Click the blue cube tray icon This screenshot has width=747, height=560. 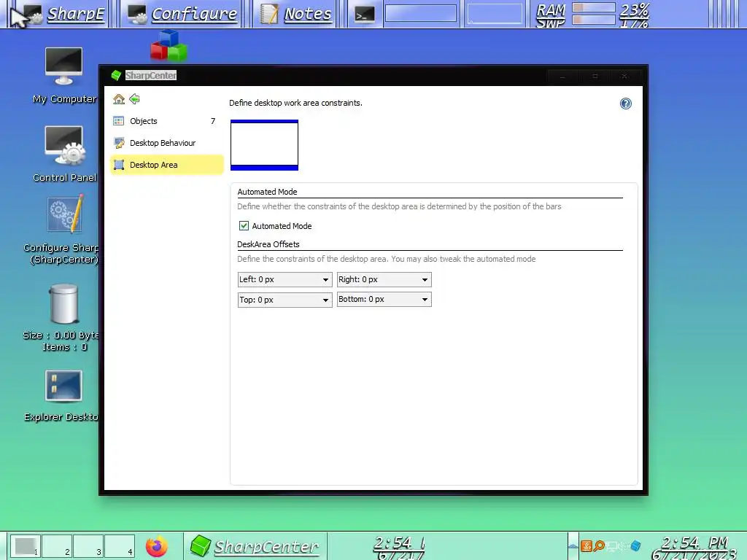635,545
